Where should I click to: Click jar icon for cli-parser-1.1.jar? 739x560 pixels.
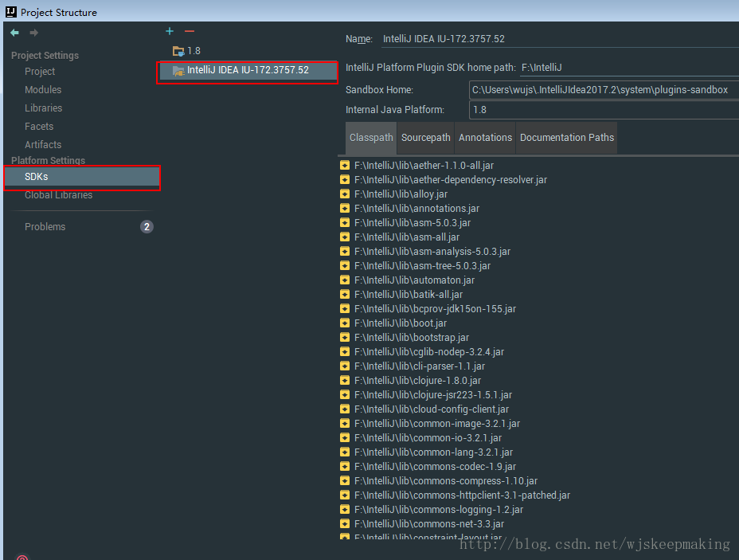[345, 366]
